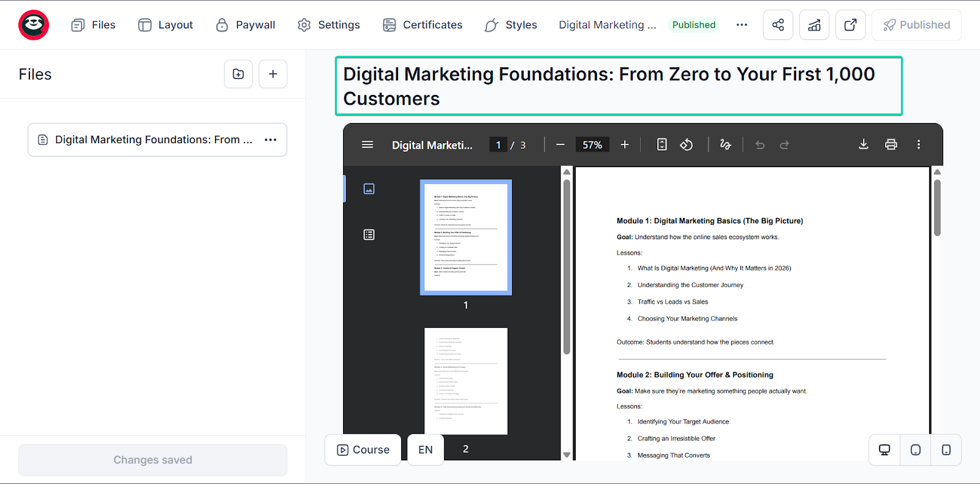Open the Certificates tab
This screenshot has width=980, height=484.
point(423,25)
